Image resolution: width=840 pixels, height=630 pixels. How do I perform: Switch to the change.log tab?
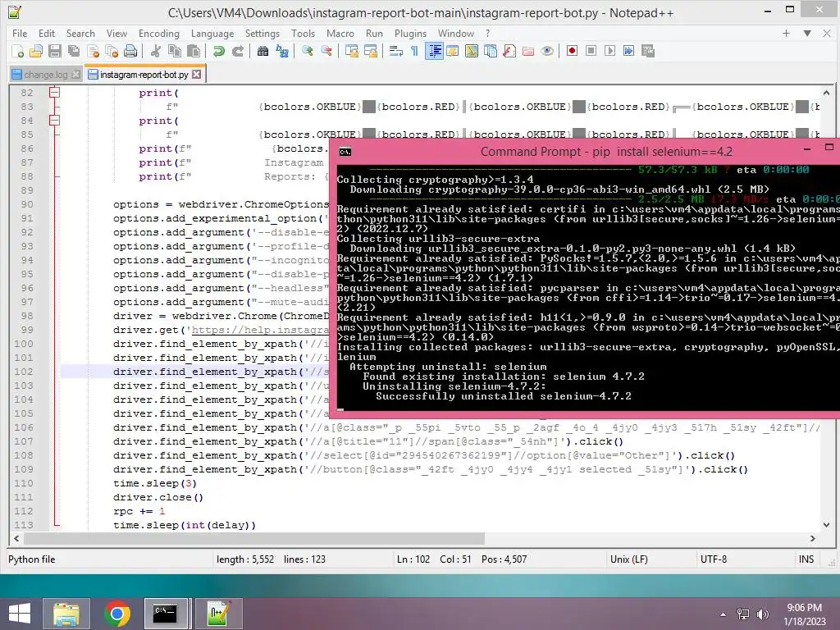46,75
